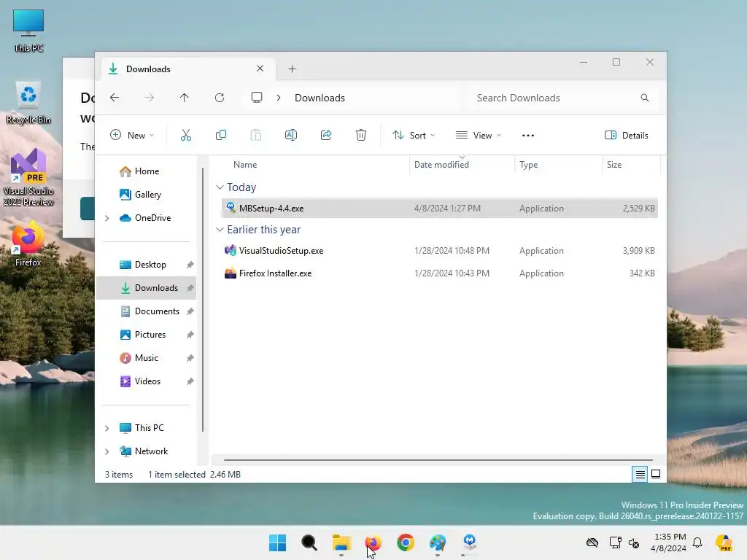Expand the OneDrive tree node
Viewport: 747px width, 560px height.
tap(107, 218)
